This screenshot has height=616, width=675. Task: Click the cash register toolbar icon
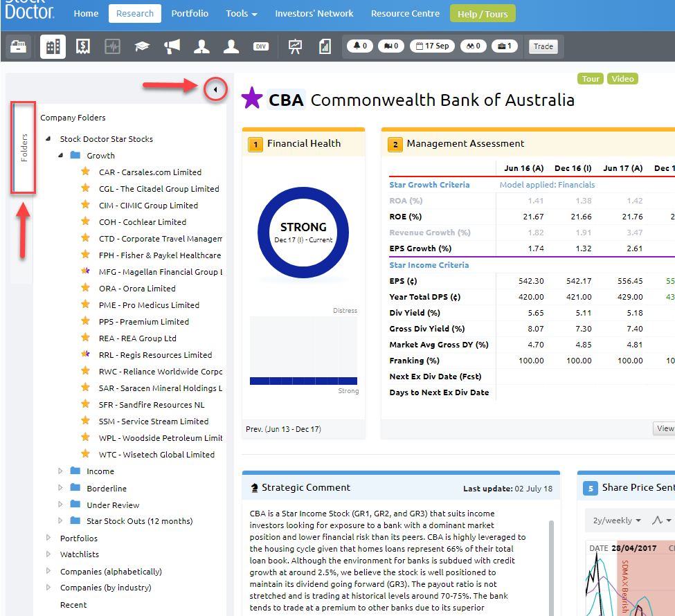tap(18, 46)
